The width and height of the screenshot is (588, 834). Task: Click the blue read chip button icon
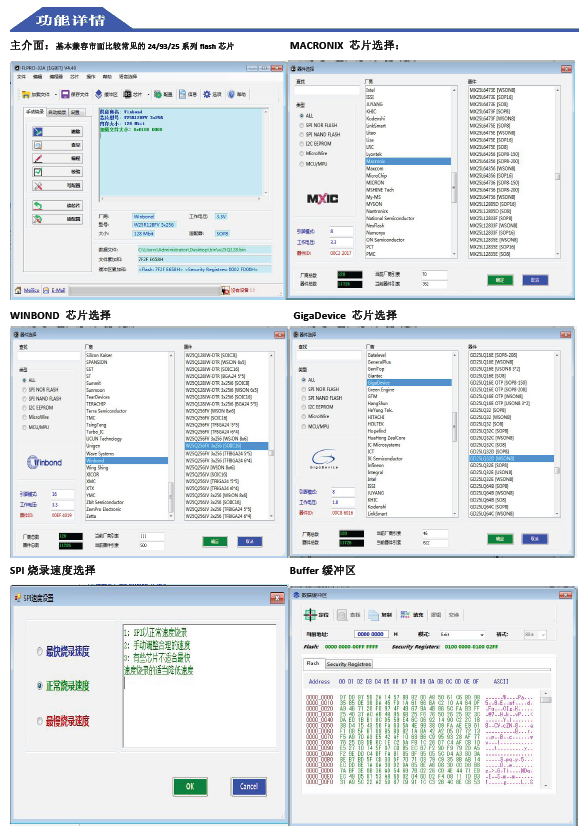[x=38, y=131]
